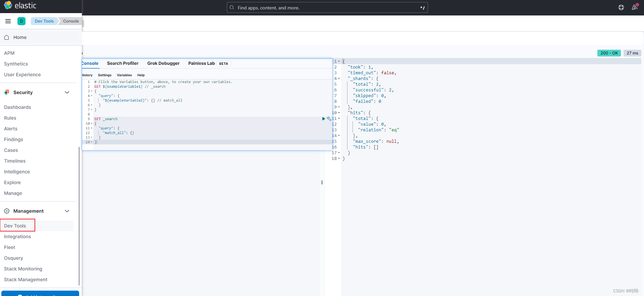
Task: Open the Painless Lab tab
Action: [x=201, y=63]
